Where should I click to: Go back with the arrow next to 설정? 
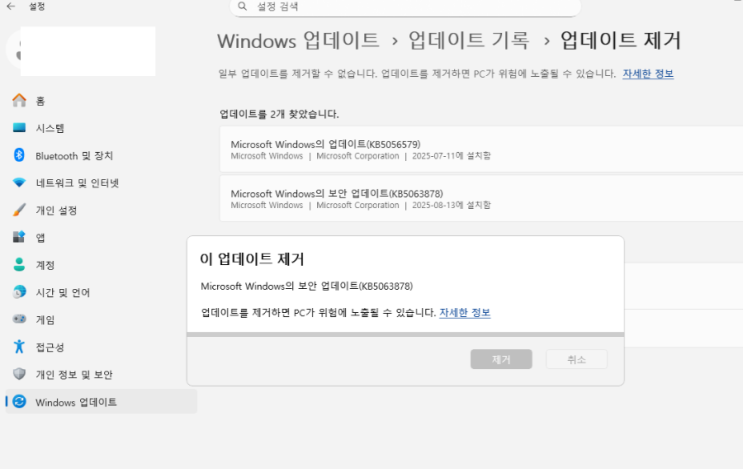tap(10, 7)
